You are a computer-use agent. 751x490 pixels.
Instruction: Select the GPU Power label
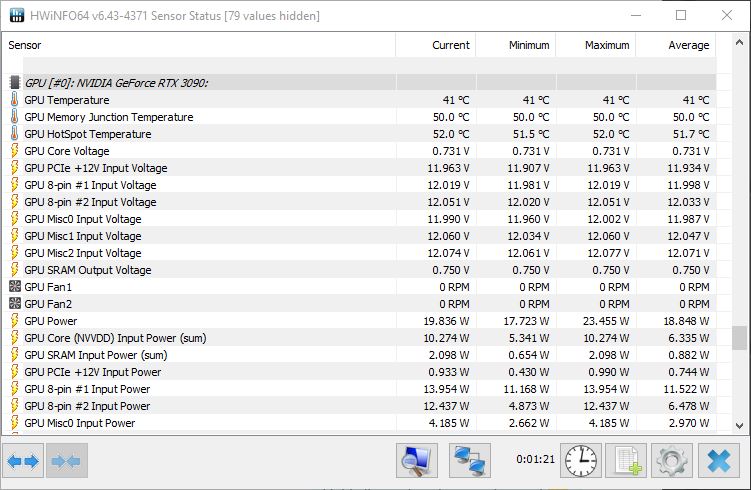pyautogui.click(x=50, y=321)
